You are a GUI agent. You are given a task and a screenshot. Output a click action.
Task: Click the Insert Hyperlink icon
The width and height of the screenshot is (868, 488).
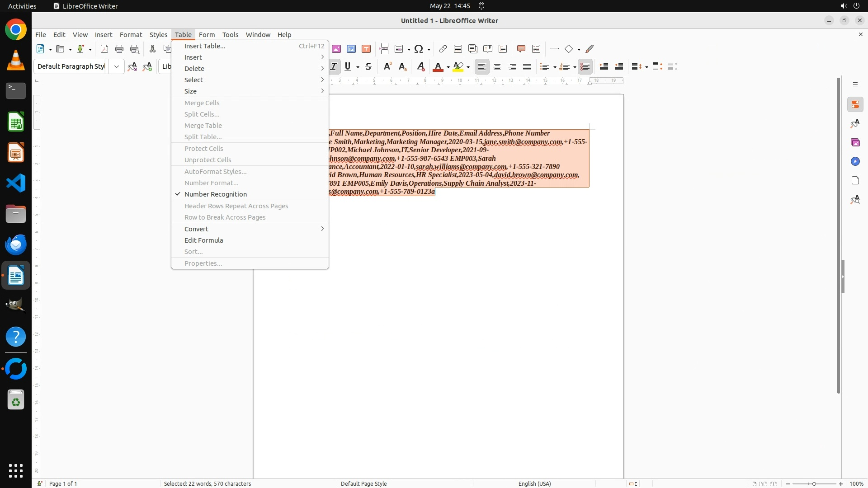click(x=443, y=49)
